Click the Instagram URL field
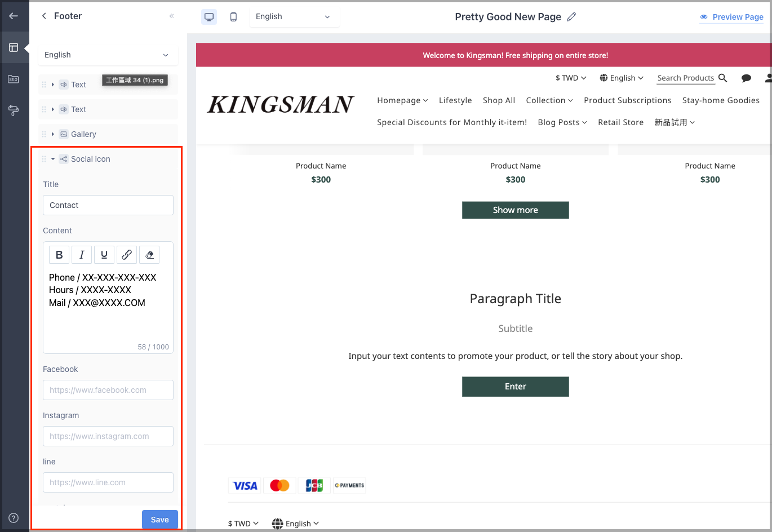This screenshot has width=772, height=532. (x=108, y=436)
